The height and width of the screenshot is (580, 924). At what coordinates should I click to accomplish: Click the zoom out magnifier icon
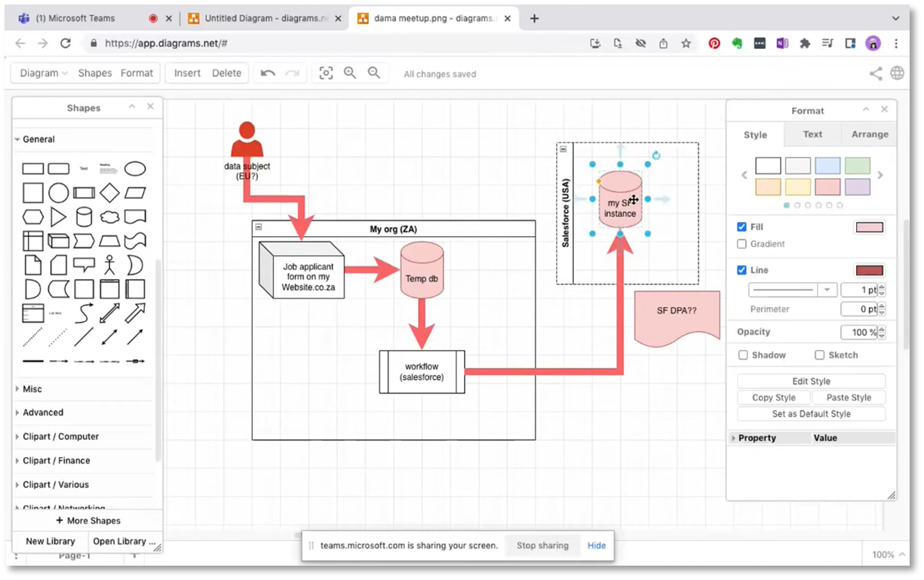(374, 73)
